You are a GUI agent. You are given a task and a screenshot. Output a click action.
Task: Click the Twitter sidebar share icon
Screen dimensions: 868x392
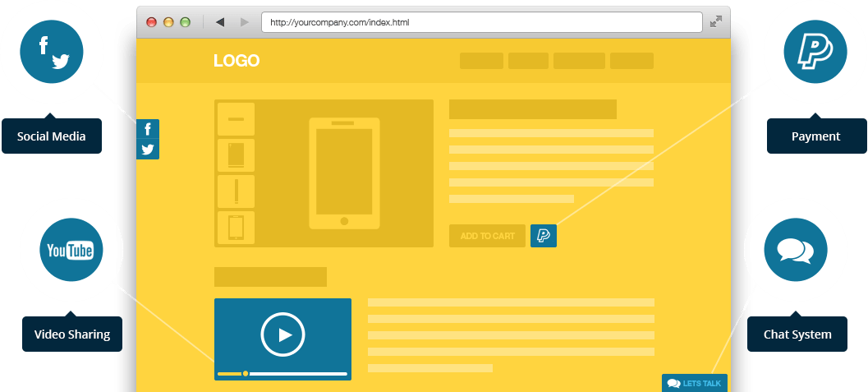pyautogui.click(x=148, y=150)
